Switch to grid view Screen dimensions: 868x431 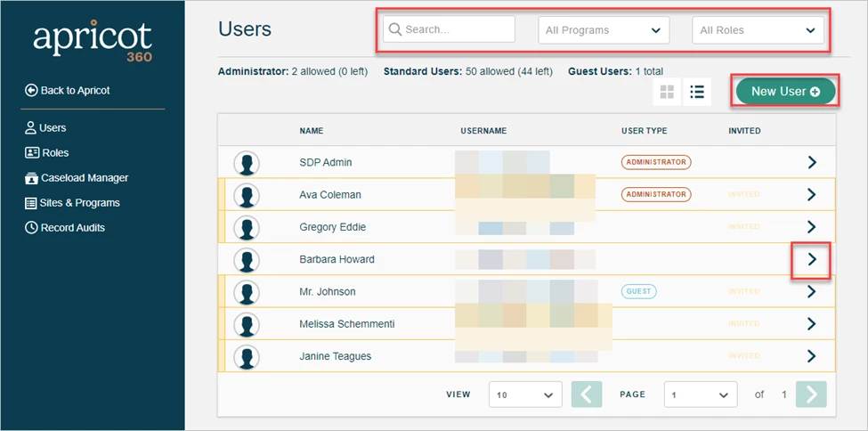(667, 92)
